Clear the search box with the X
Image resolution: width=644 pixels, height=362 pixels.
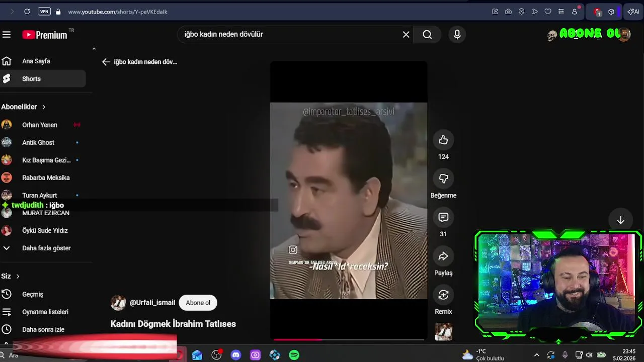pos(406,35)
